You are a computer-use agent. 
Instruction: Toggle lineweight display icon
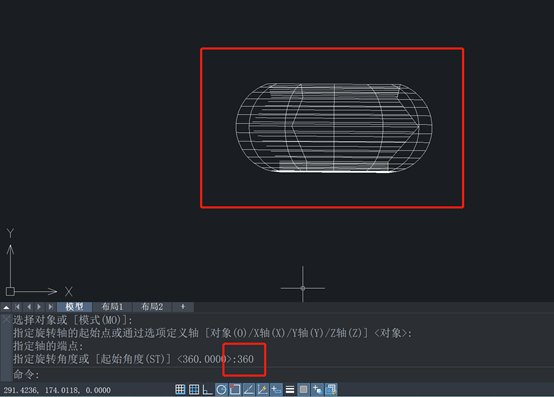[x=290, y=389]
